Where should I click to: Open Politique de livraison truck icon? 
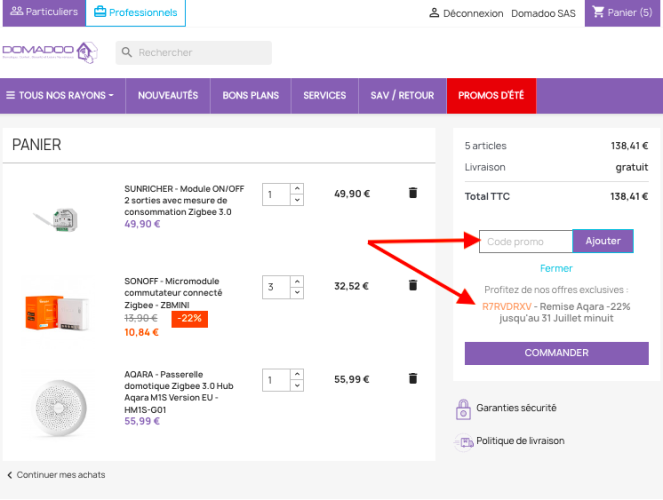coord(464,442)
